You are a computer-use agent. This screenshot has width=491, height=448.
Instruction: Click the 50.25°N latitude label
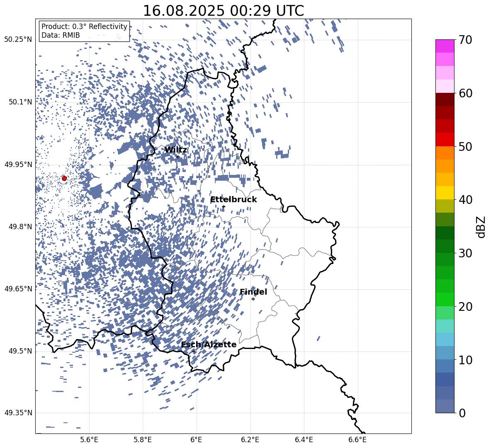tap(18, 40)
